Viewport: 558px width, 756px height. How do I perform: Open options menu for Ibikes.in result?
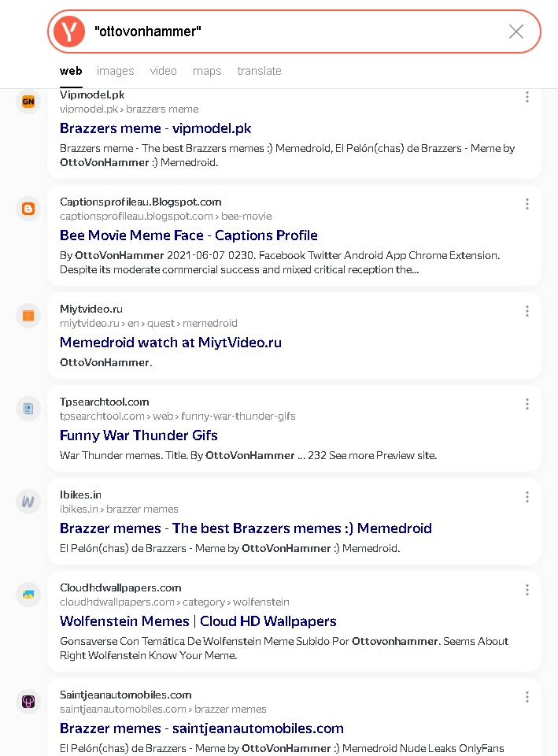(x=527, y=497)
